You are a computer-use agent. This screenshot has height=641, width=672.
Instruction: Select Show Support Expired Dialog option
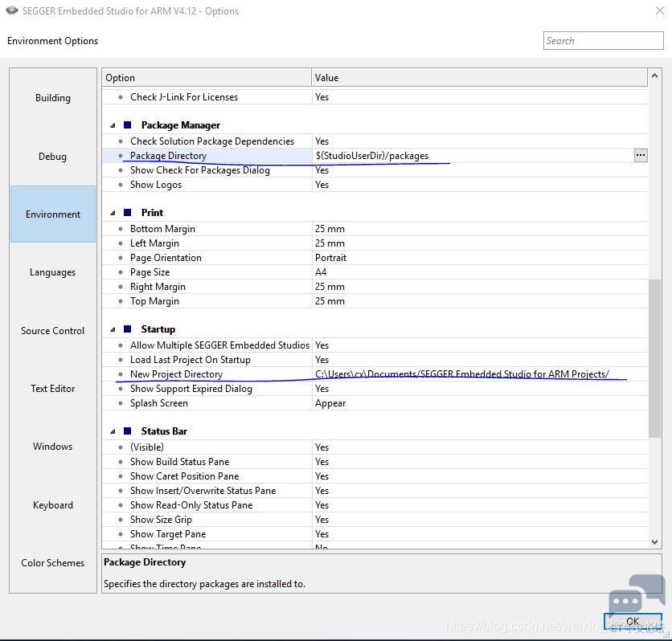(191, 389)
